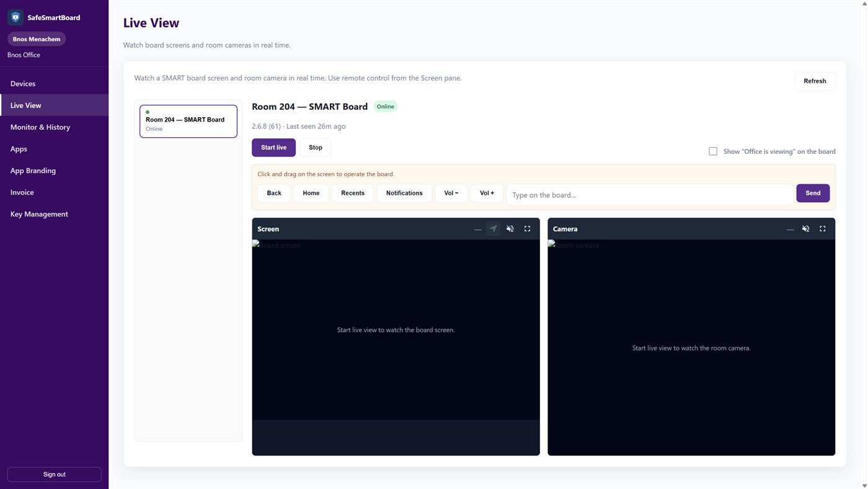Image resolution: width=868 pixels, height=489 pixels.
Task: Click the Bnos Menachem organization badge
Action: pyautogui.click(x=37, y=39)
